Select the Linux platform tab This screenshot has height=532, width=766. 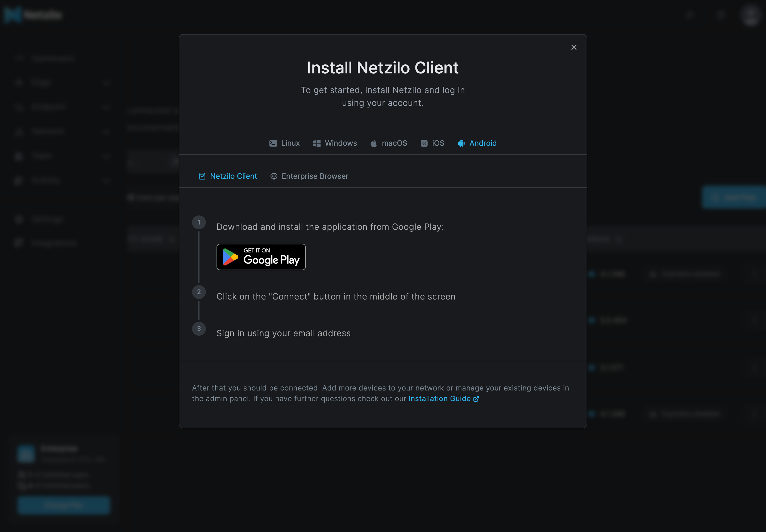click(x=284, y=143)
